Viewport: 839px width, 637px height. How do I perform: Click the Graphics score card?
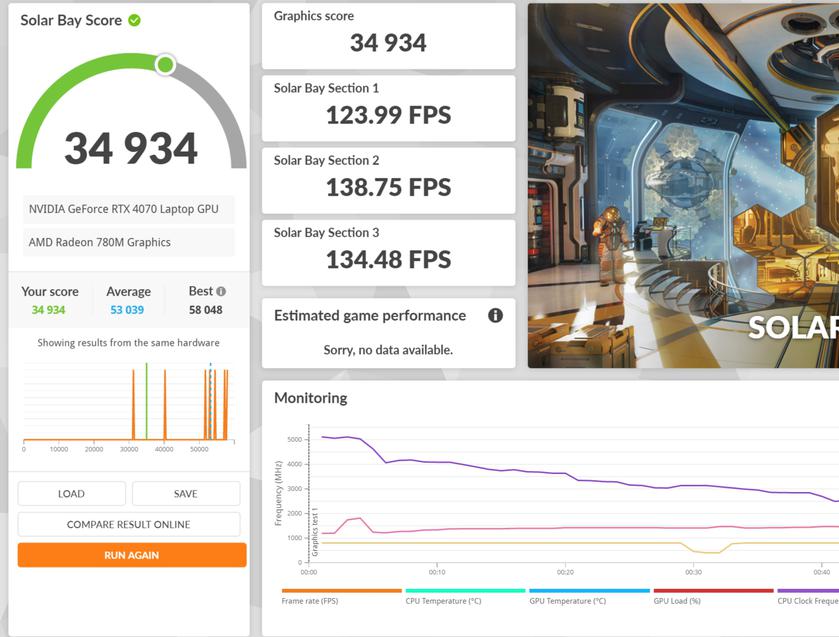[388, 36]
